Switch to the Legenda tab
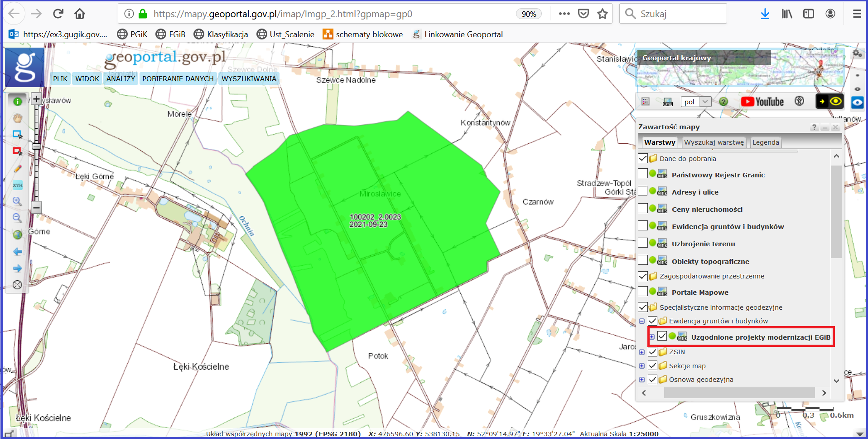Viewport: 868px width, 439px height. coord(765,142)
